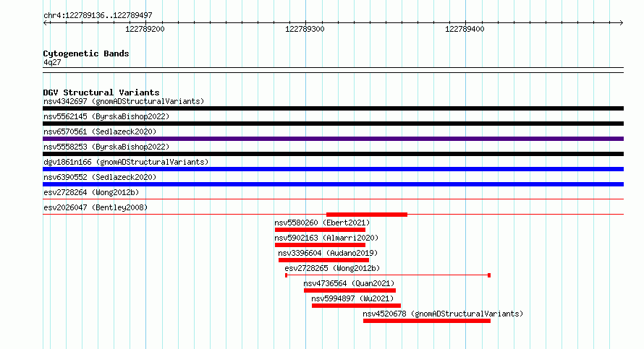Open variant nsv4520678 (gnomADStructuralVariants) label
The image size is (644, 349).
[443, 314]
